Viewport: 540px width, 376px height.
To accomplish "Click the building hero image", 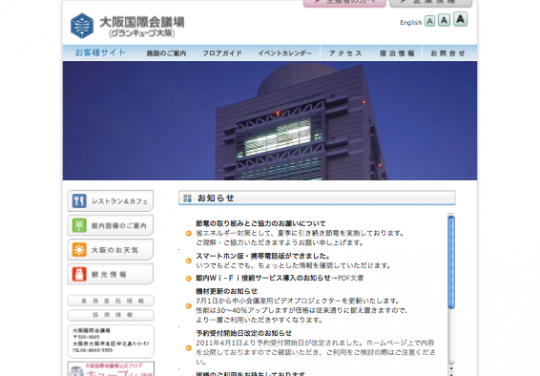I will coord(270,121).
